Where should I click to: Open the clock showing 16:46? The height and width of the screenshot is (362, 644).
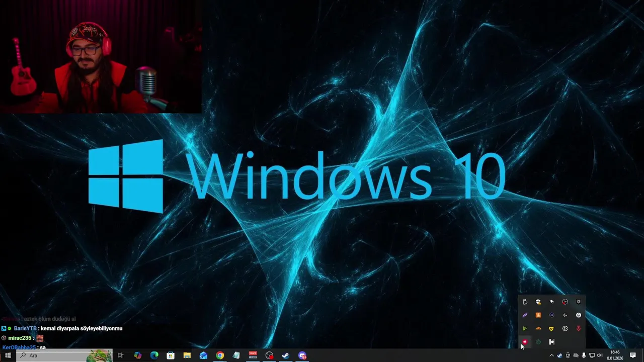click(x=615, y=355)
